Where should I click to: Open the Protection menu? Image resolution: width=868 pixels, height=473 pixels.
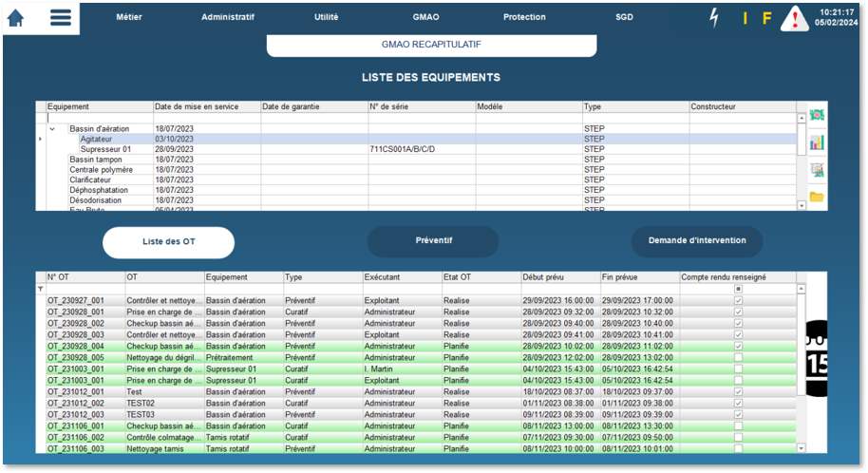[x=524, y=17]
